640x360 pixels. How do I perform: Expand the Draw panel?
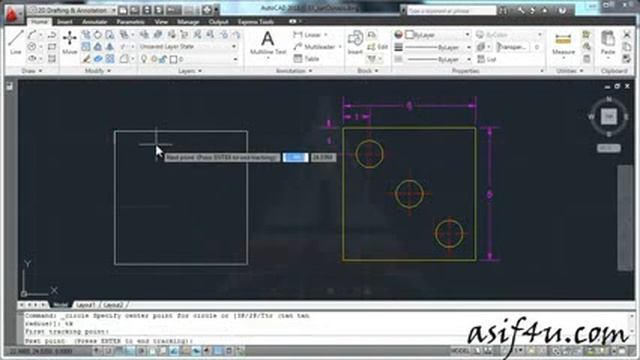[32, 71]
